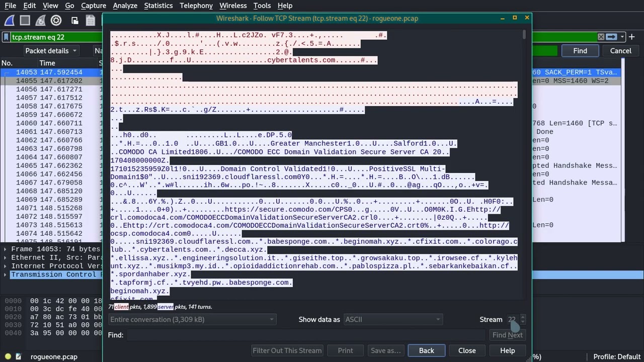Click the Find text input field
Screen dimensions: 644x362
pyautogui.click(x=306, y=335)
